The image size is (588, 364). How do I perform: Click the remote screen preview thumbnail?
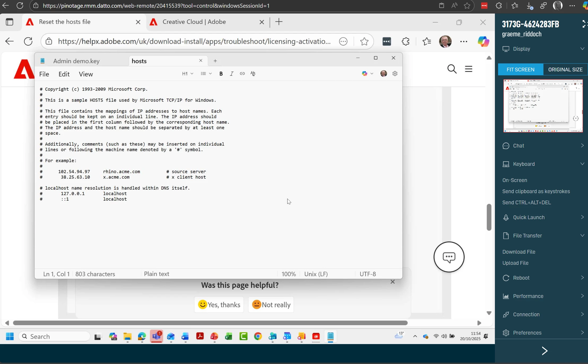point(543,106)
